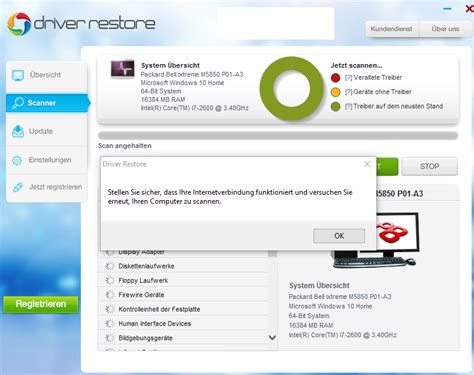This screenshot has height=375, width=474.
Task: Switch to the Übersicht tab
Action: pos(47,75)
